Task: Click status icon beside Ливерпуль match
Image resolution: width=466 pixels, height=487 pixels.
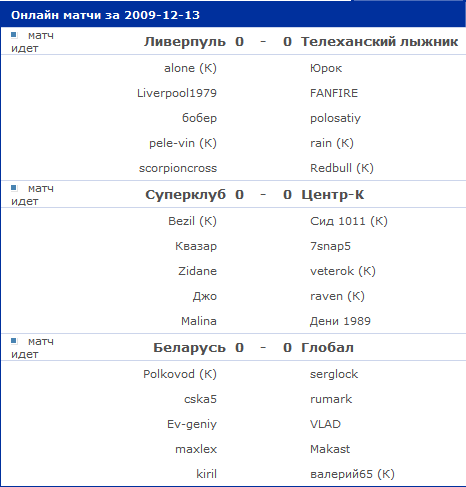Action: 14,35
